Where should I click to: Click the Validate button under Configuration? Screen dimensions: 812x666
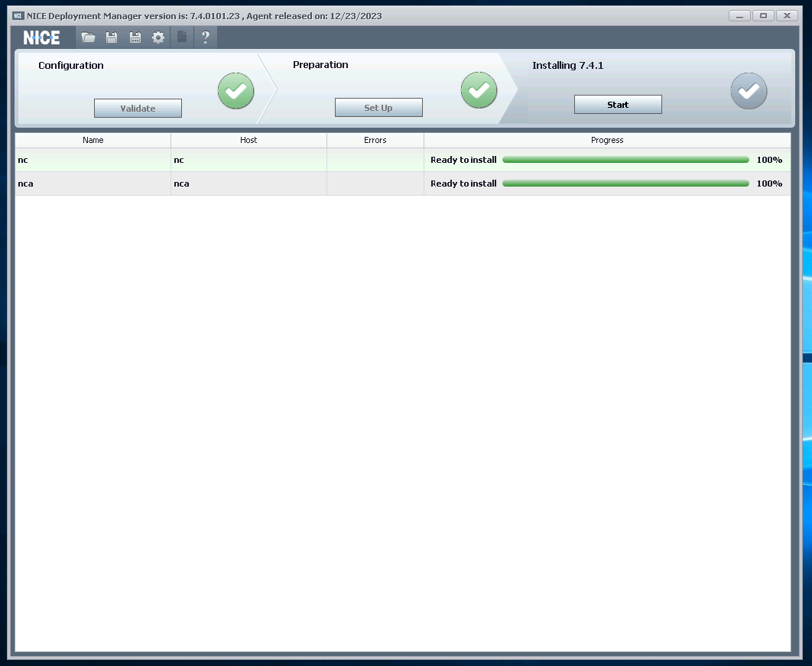coord(138,109)
